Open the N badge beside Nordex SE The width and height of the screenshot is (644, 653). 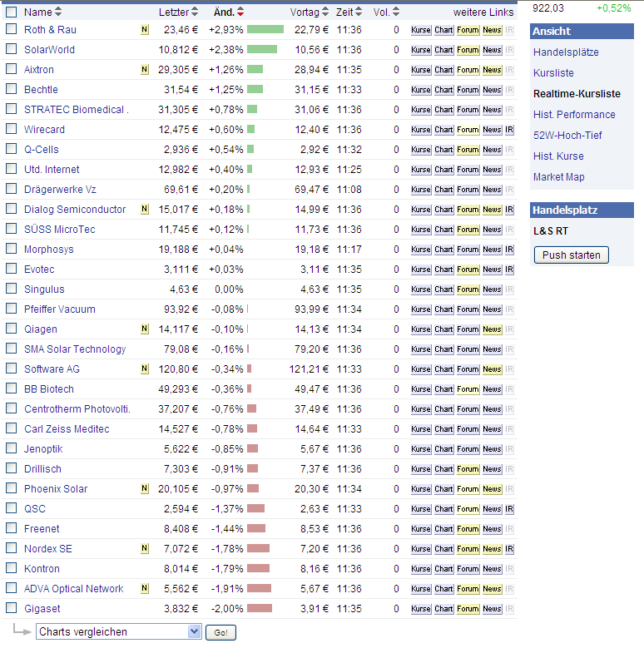145,548
